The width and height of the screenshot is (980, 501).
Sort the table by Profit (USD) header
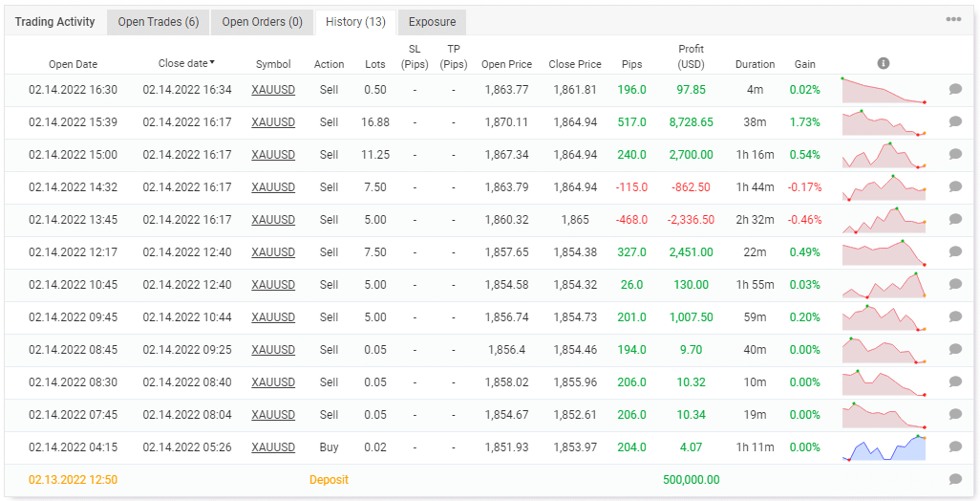[x=692, y=56]
